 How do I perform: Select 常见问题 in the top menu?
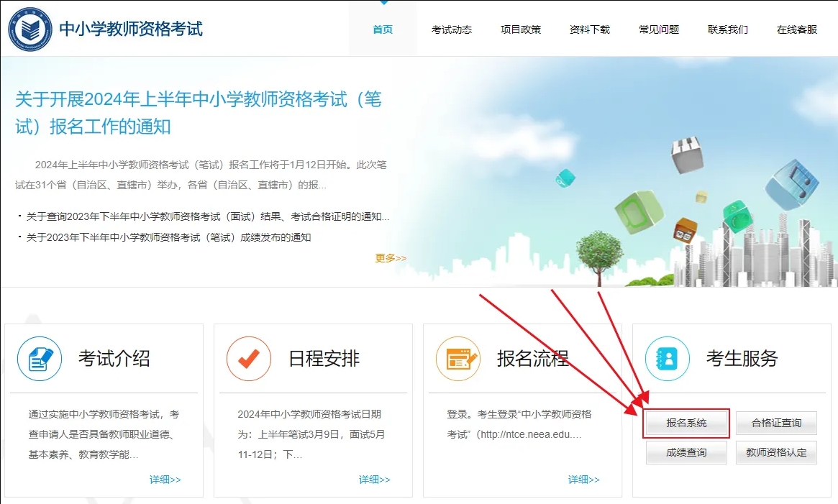point(659,29)
